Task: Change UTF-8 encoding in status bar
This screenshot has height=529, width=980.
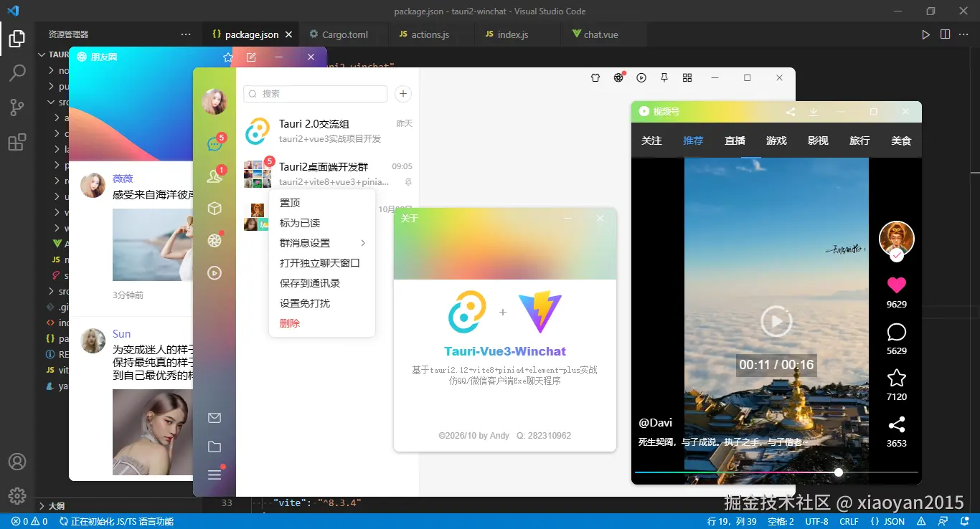Action: tap(816, 522)
